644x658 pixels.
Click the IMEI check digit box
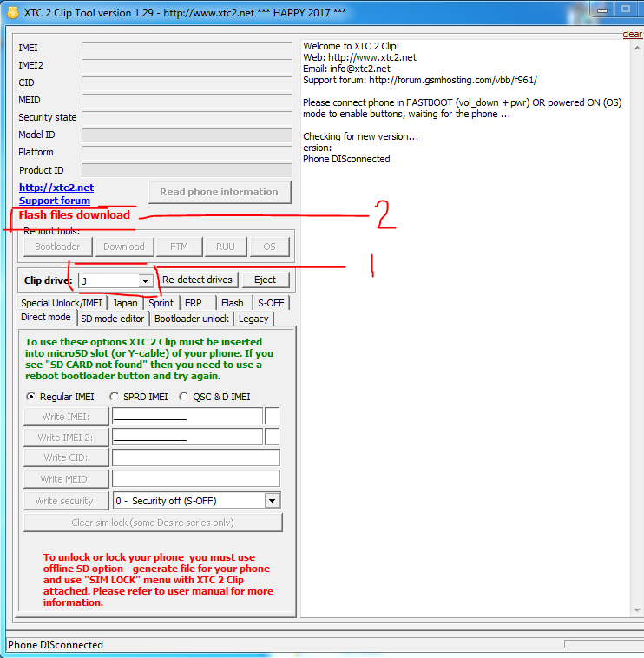pyautogui.click(x=272, y=416)
